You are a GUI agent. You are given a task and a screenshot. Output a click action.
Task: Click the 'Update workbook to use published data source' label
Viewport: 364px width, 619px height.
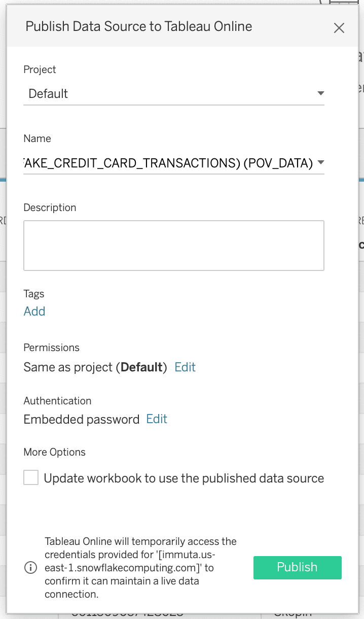point(184,478)
